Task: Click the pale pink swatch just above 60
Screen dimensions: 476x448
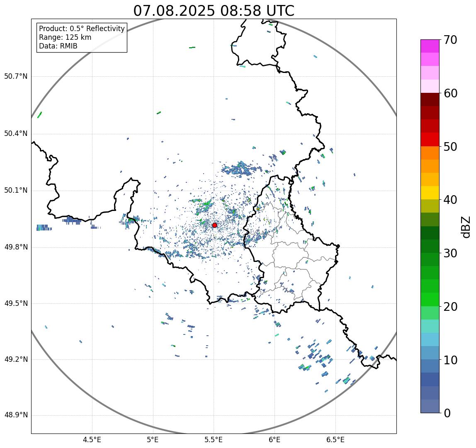Action: 430,86
